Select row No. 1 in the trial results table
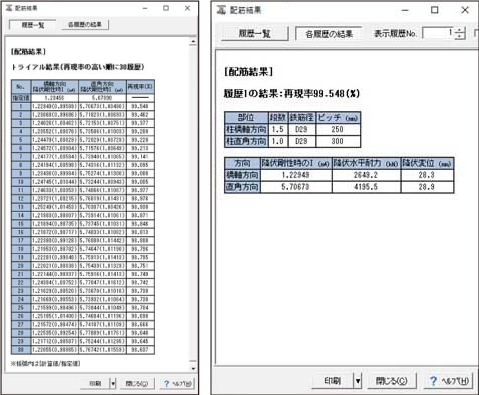Screen dimensions: 479x395 pyautogui.click(x=83, y=106)
